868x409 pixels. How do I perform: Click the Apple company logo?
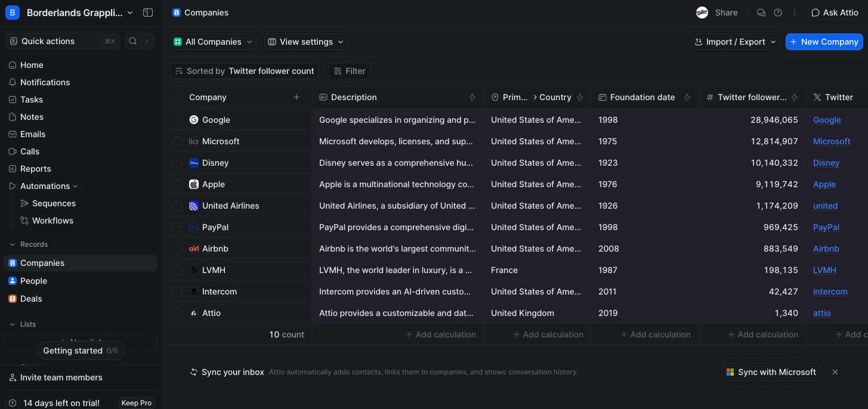coord(194,184)
